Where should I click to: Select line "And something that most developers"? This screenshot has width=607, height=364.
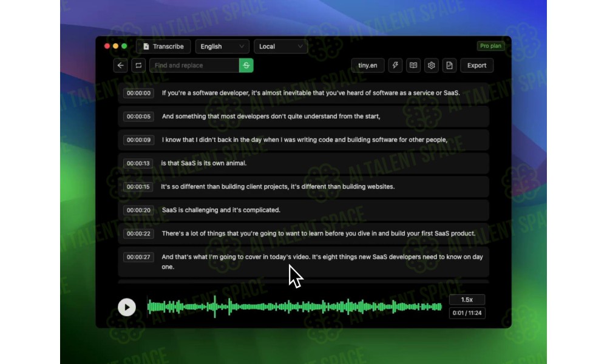pos(271,116)
